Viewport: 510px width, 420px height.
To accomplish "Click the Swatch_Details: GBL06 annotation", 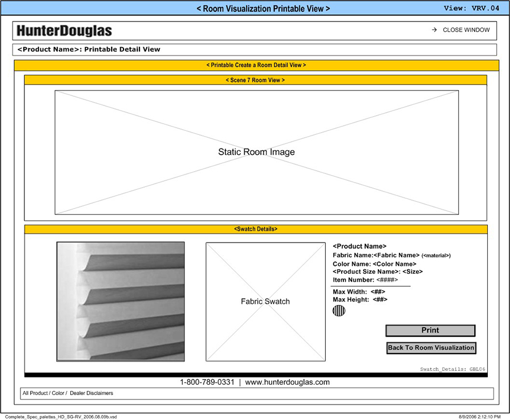I will [x=452, y=369].
